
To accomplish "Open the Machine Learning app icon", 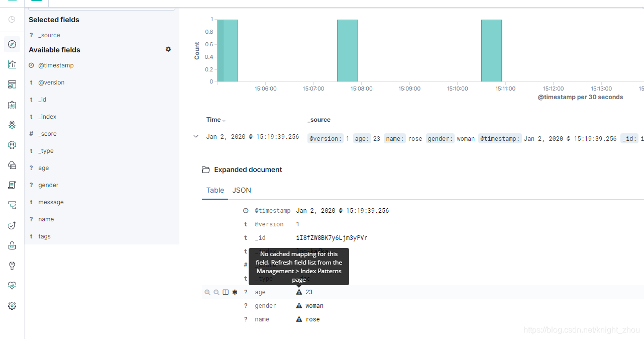I will (12, 145).
